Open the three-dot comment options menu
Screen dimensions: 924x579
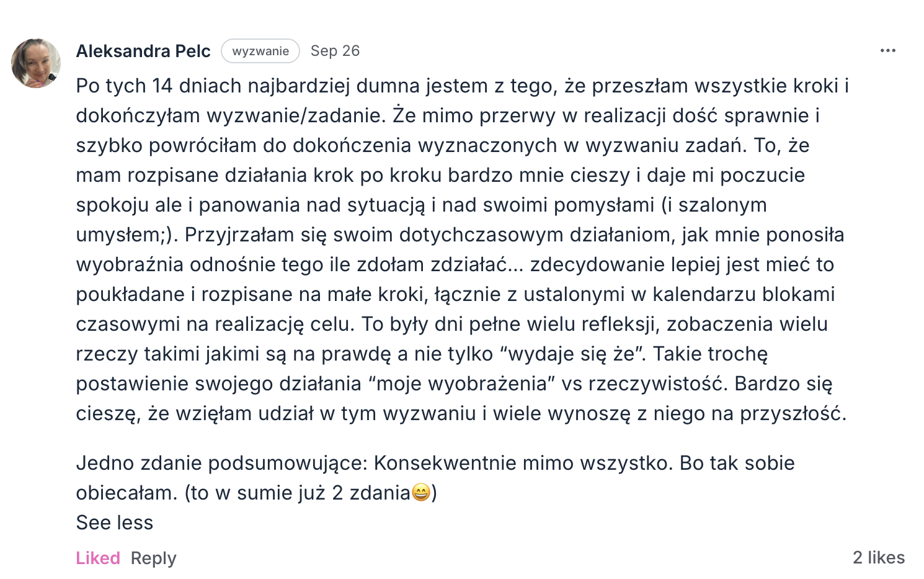pos(887,51)
